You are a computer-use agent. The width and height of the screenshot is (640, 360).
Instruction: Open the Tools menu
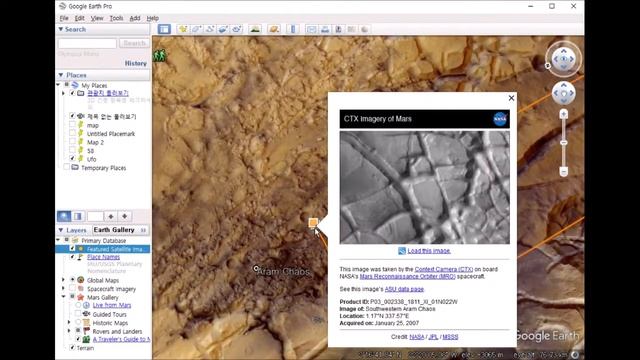click(116, 18)
